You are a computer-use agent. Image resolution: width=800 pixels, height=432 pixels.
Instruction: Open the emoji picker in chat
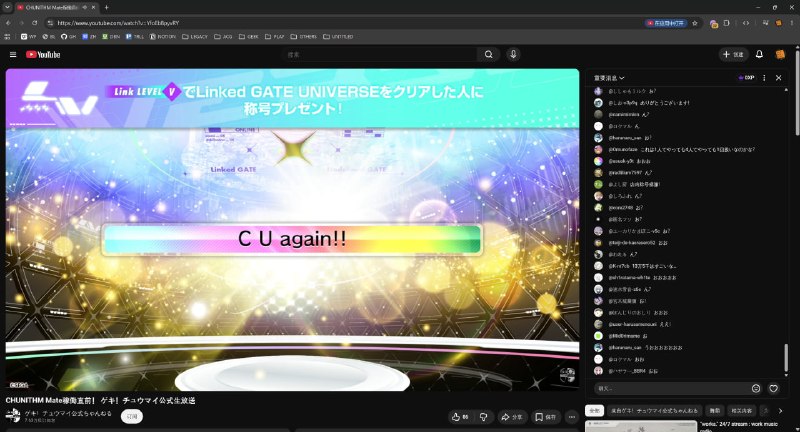[x=756, y=389]
